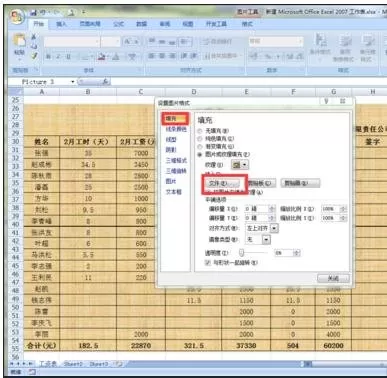Click the 缩放比例 X input field
Viewport: 387px width, 378px height.
tap(330, 209)
